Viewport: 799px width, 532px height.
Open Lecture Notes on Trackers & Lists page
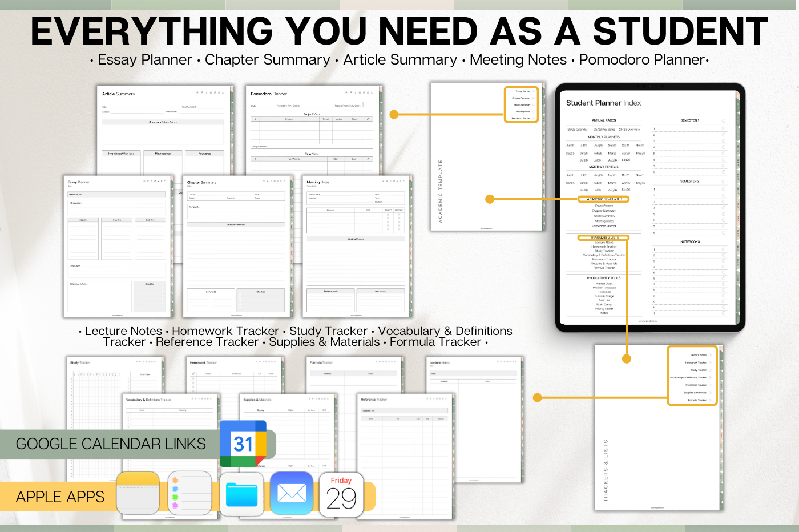(x=699, y=355)
